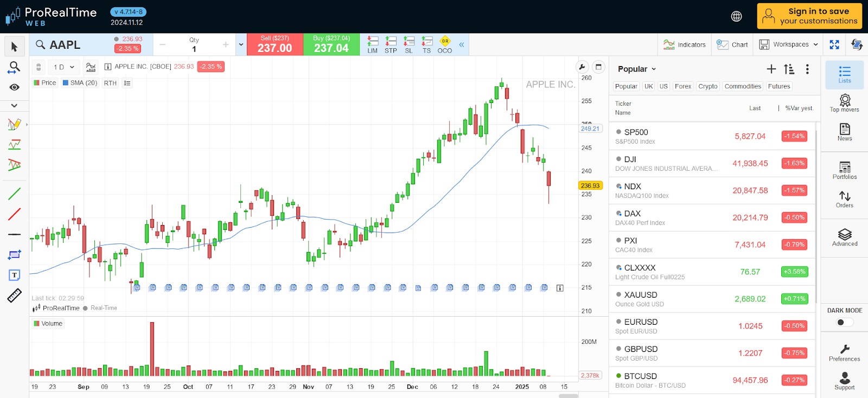Add an SL stop loss order
868x398 pixels.
coord(409,44)
